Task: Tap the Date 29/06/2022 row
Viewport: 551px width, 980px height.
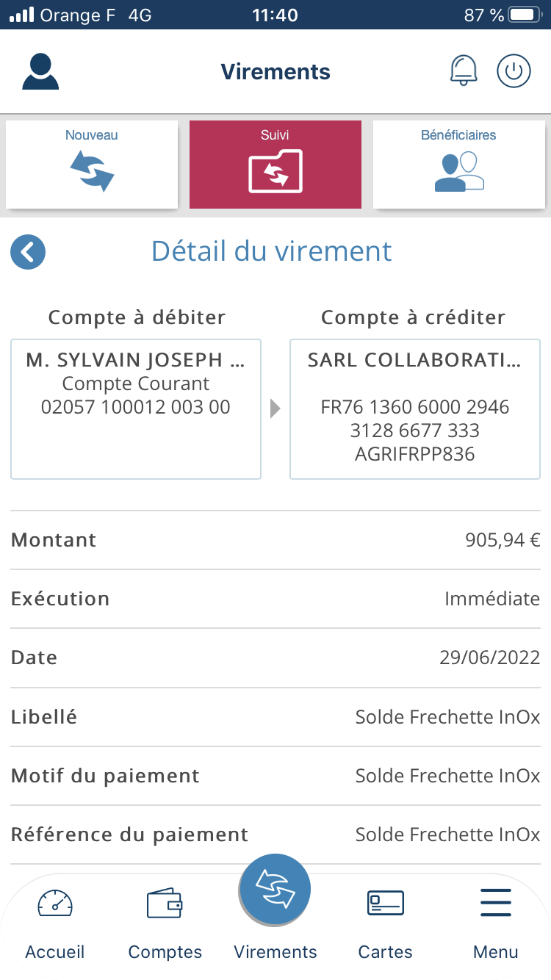Action: tap(275, 657)
